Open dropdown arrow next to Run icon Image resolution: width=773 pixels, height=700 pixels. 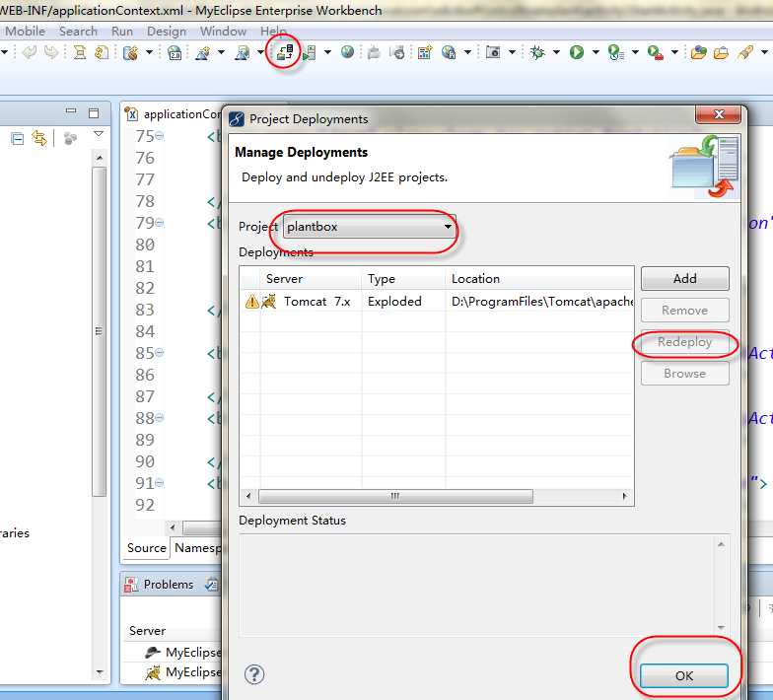(596, 51)
